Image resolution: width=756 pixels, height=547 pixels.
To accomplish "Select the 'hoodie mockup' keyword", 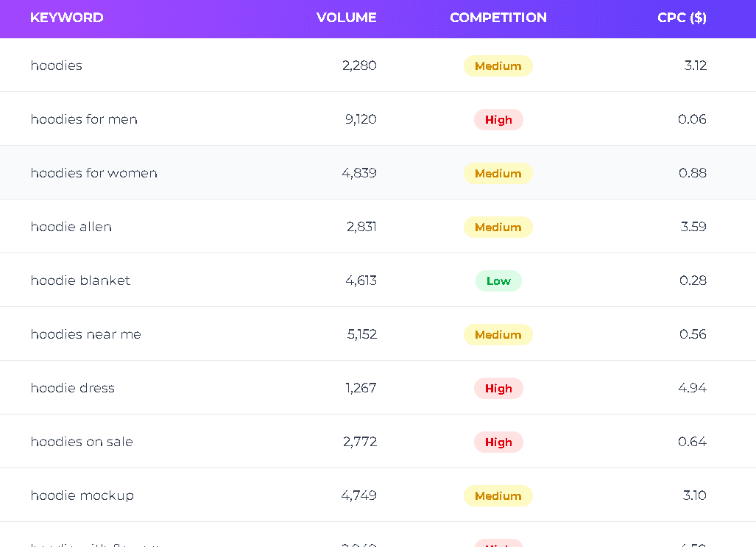I will pyautogui.click(x=82, y=495).
